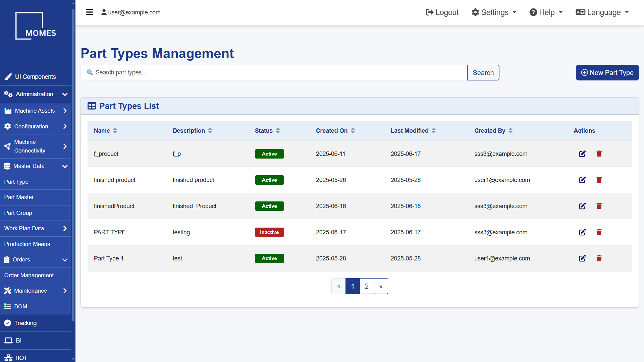Open BI in the sidebar

36,341
